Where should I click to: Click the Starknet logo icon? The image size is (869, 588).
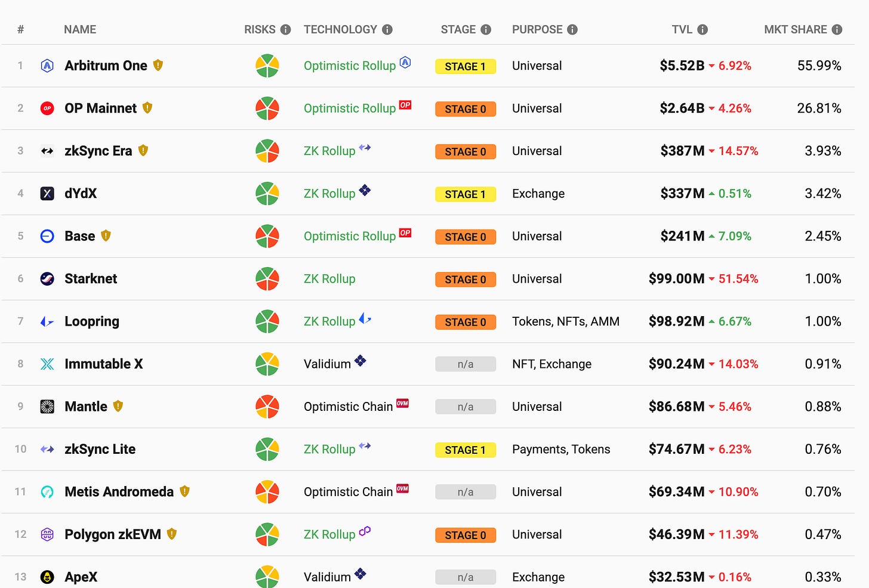coord(47,278)
